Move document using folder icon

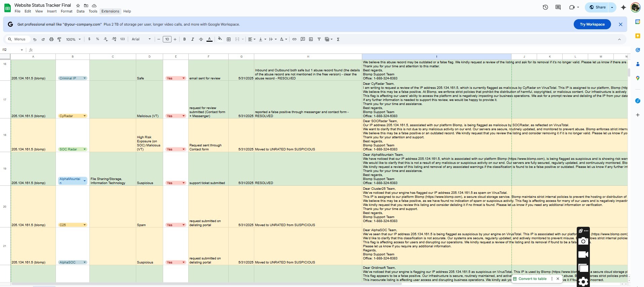click(x=86, y=6)
